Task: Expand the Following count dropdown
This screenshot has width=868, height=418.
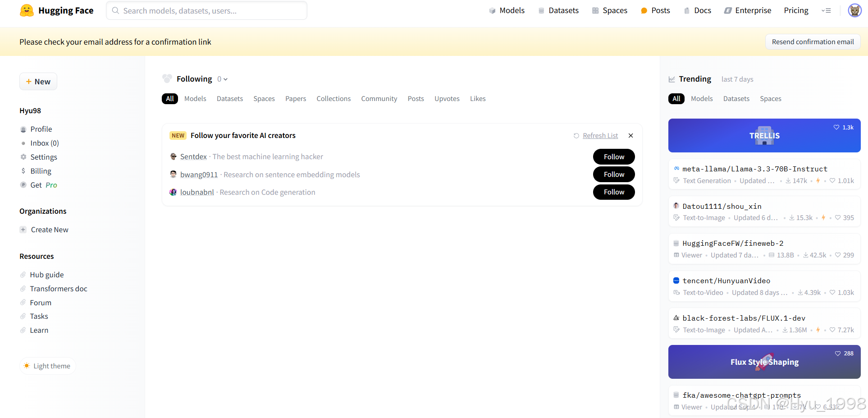Action: click(x=223, y=79)
